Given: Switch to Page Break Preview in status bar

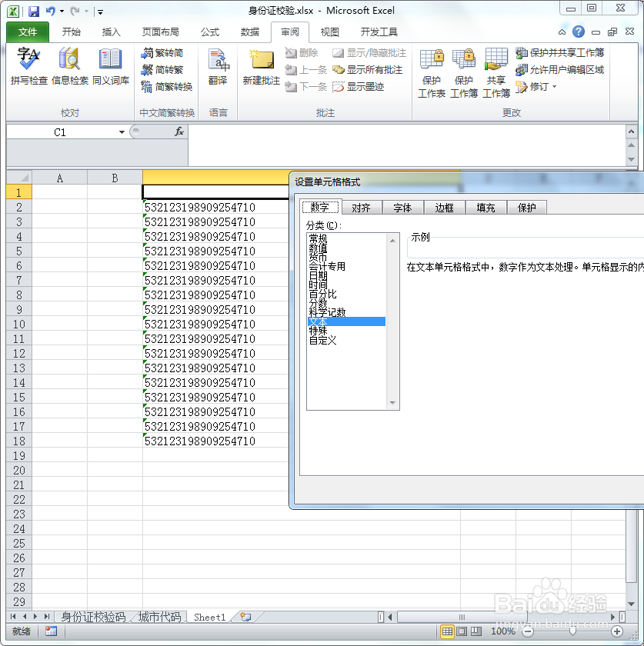Looking at the screenshot, I should click(476, 631).
